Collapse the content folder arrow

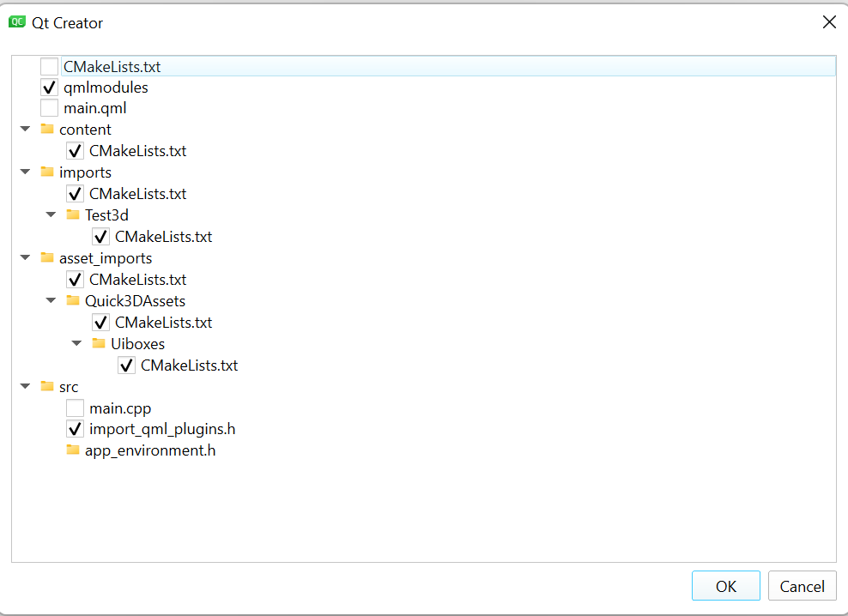(x=25, y=129)
